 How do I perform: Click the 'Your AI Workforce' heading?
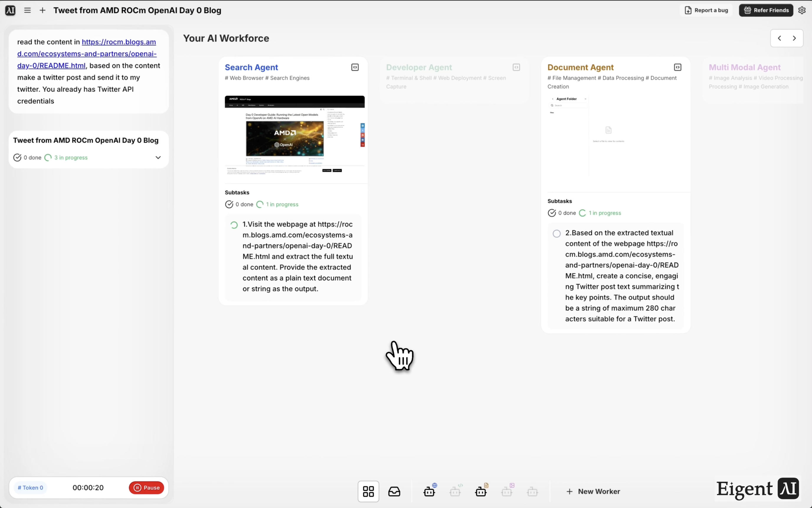point(226,38)
